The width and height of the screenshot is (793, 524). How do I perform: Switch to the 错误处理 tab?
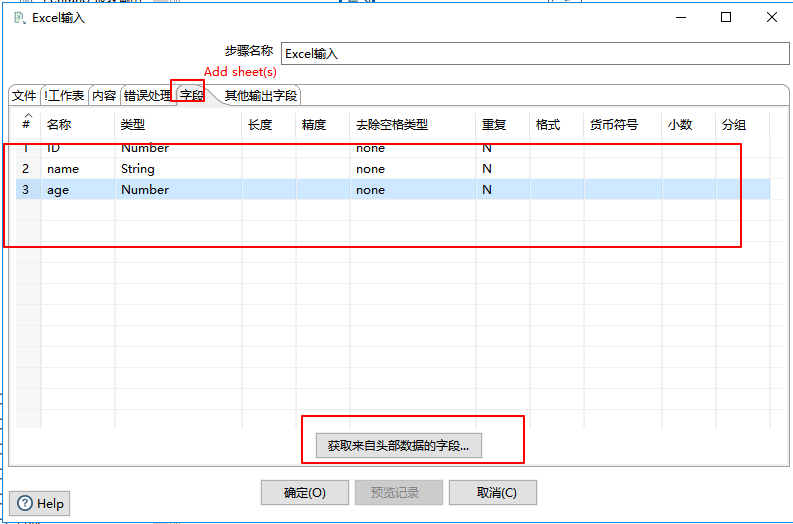coord(148,96)
